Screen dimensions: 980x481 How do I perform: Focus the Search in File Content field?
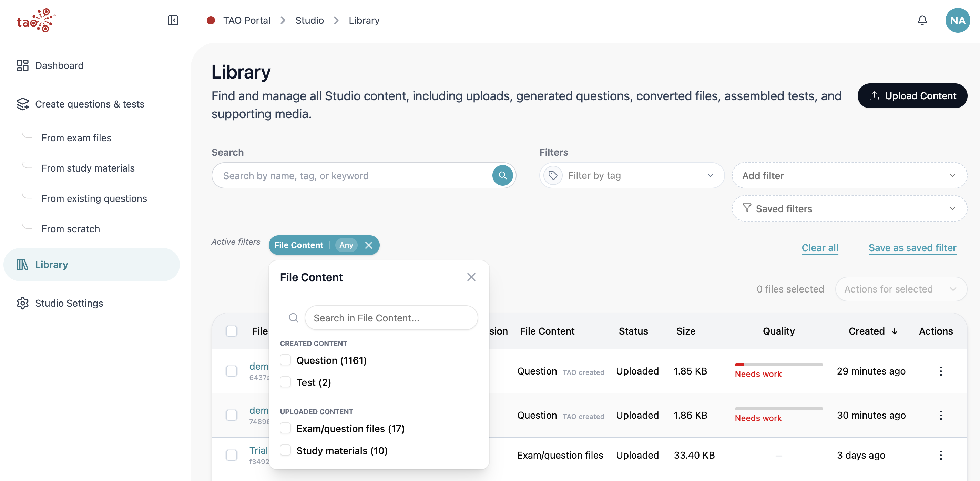391,318
